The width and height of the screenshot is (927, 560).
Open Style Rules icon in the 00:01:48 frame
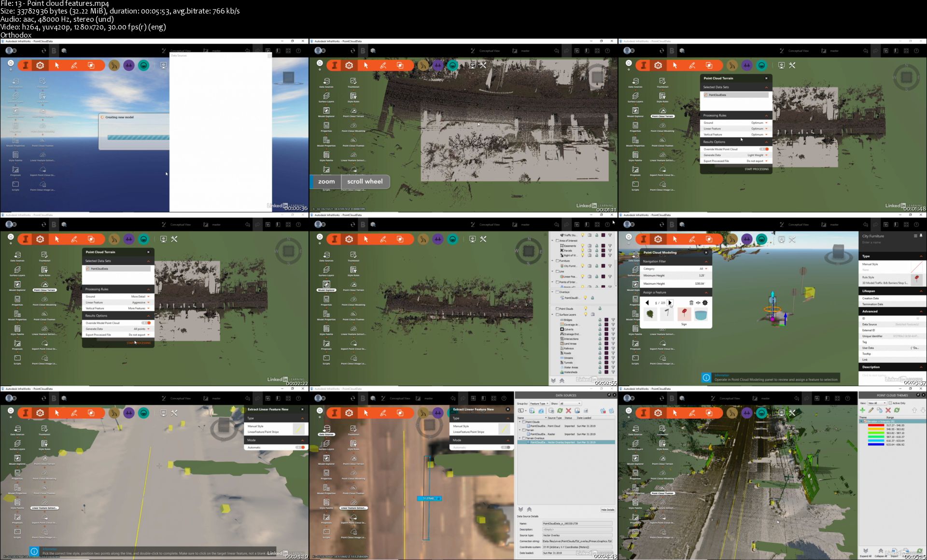[x=662, y=97]
